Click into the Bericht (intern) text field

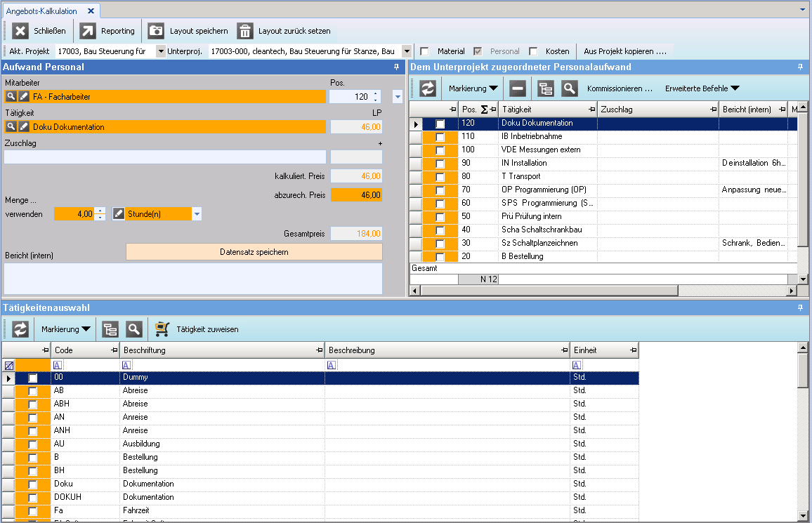coord(193,279)
